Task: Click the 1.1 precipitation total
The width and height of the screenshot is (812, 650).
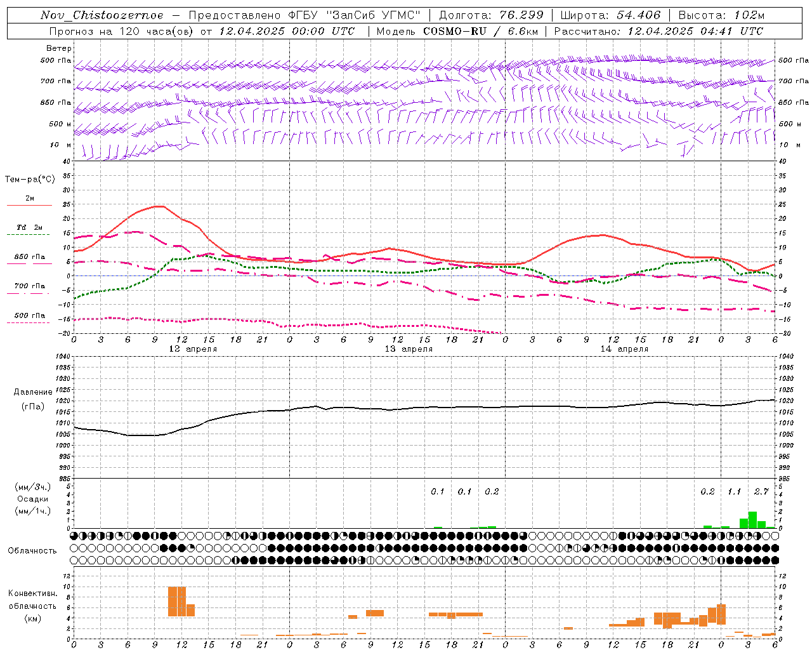Action: click(734, 492)
